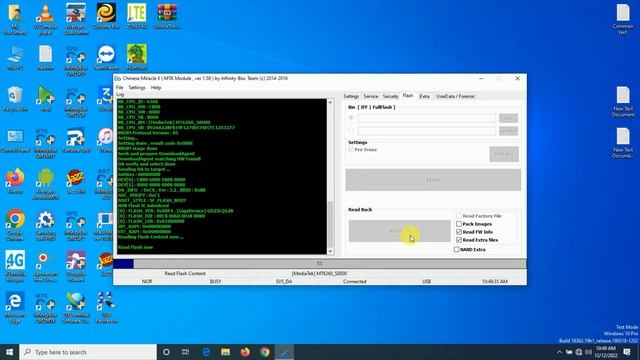Uncheck the Read FW Info checkbox
Screen dimensions: 640x360
(459, 232)
